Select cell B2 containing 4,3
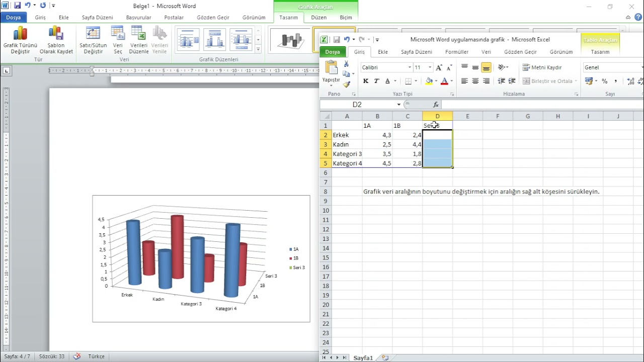 pos(377,135)
